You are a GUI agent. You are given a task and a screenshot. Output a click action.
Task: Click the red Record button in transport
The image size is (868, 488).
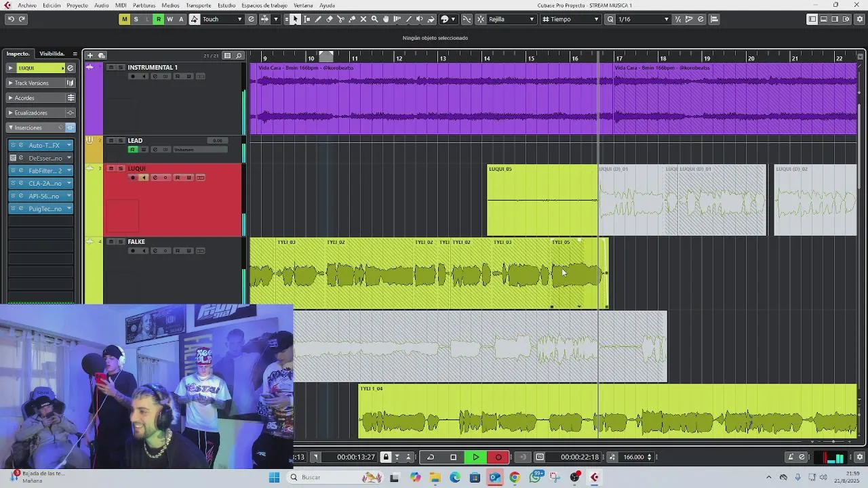498,457
